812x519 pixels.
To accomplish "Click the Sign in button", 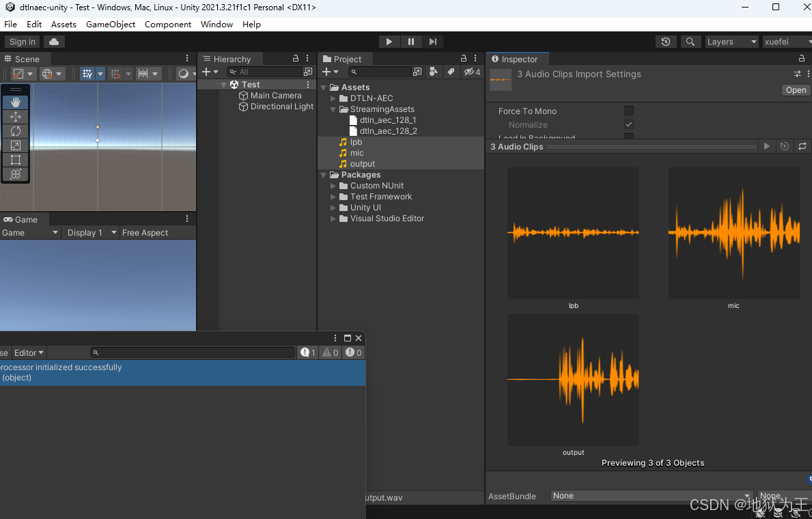I will click(23, 42).
